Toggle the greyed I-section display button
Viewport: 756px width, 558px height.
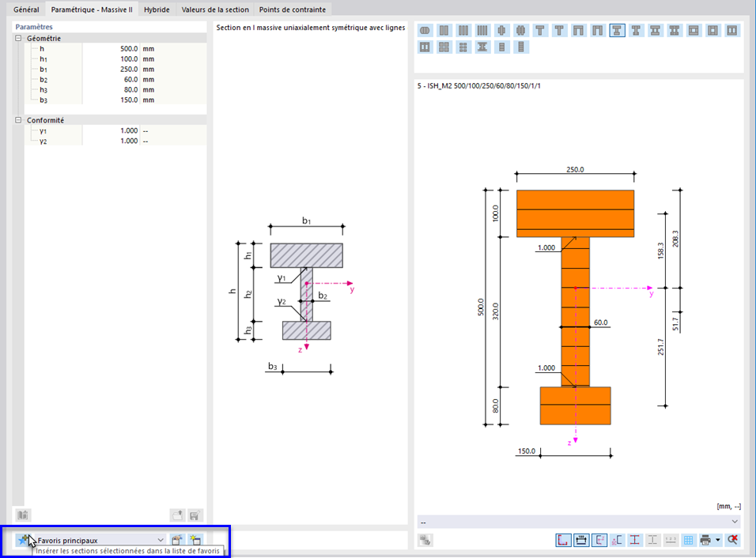tap(652, 540)
